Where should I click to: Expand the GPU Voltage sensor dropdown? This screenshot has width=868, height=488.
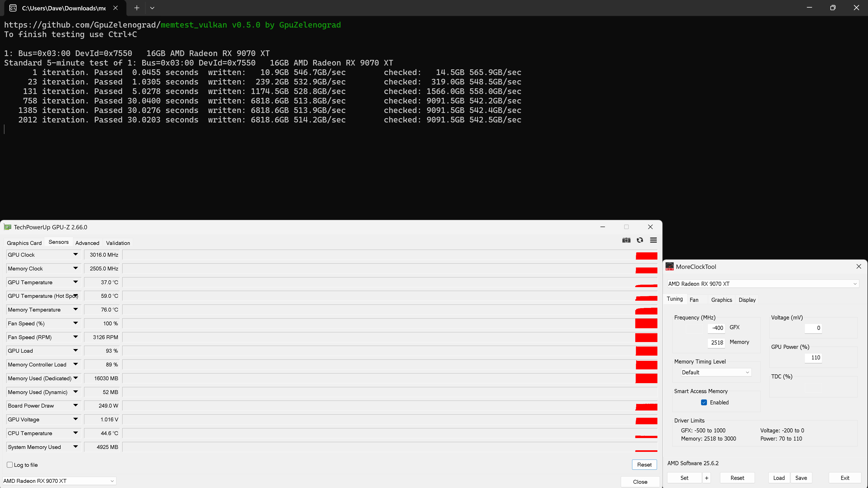(75, 419)
